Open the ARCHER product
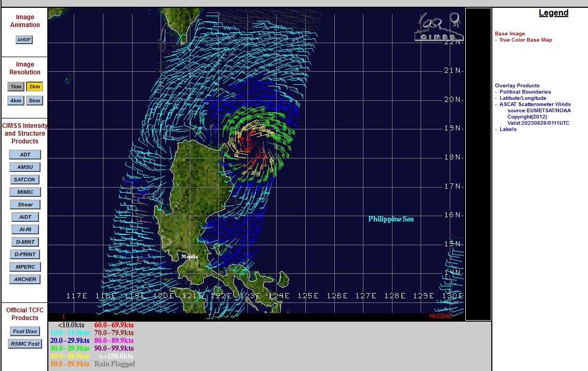This screenshot has width=588, height=371. 25,280
